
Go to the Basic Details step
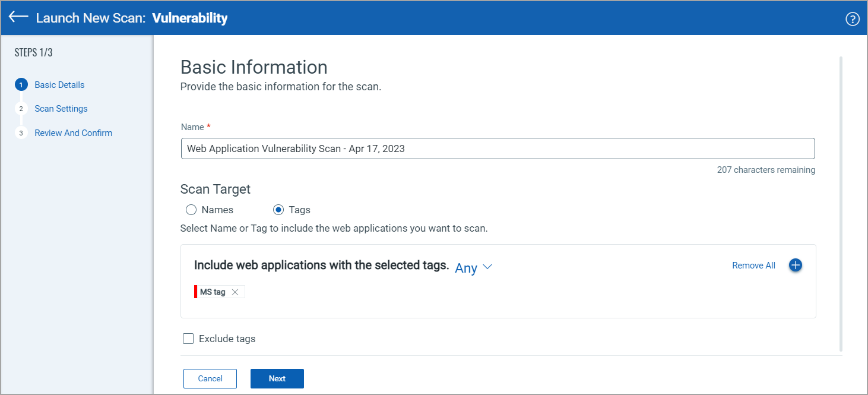tap(59, 85)
